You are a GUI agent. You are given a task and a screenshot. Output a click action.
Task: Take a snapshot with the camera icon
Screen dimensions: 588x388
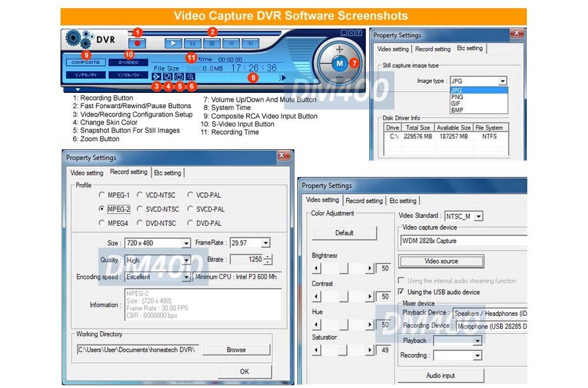[180, 78]
